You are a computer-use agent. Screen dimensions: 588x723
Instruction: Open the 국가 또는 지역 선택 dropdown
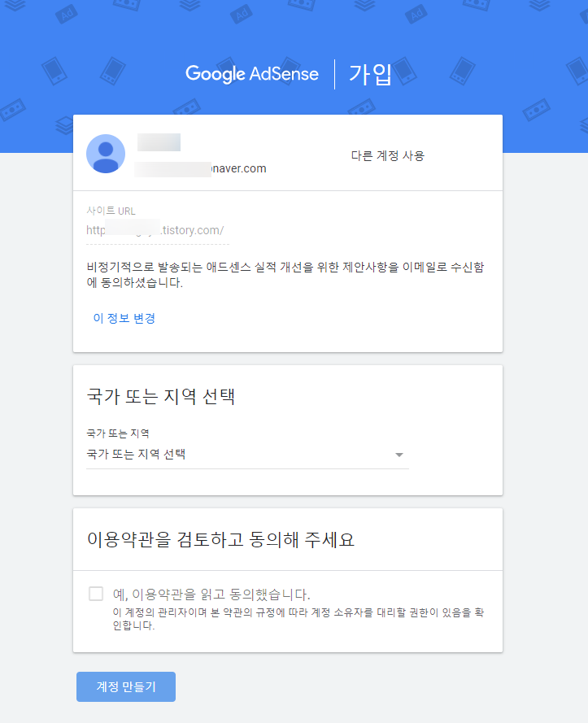(247, 455)
